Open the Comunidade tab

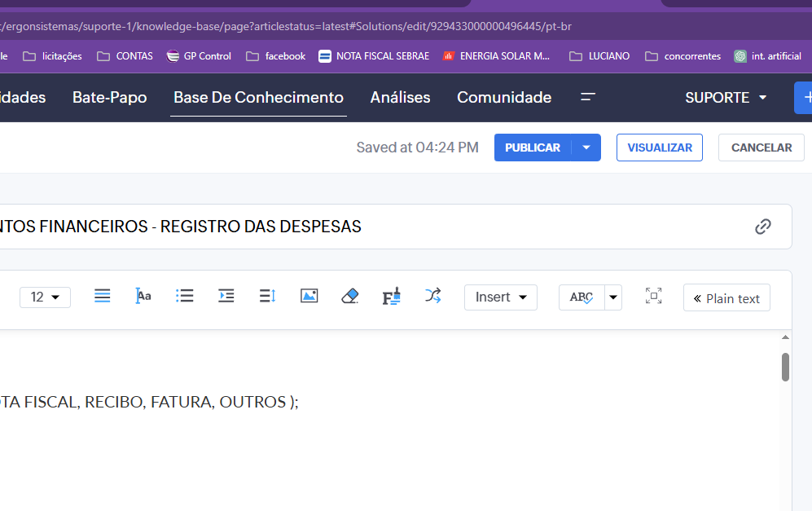[x=504, y=98]
